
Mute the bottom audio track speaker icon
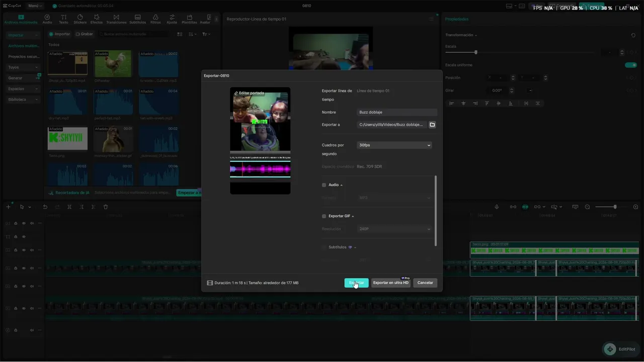(32, 330)
